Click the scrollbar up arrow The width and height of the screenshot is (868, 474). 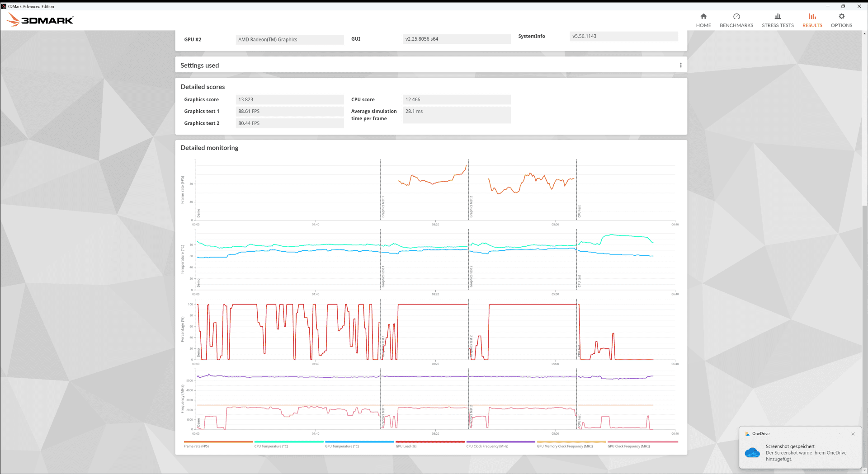coord(865,33)
